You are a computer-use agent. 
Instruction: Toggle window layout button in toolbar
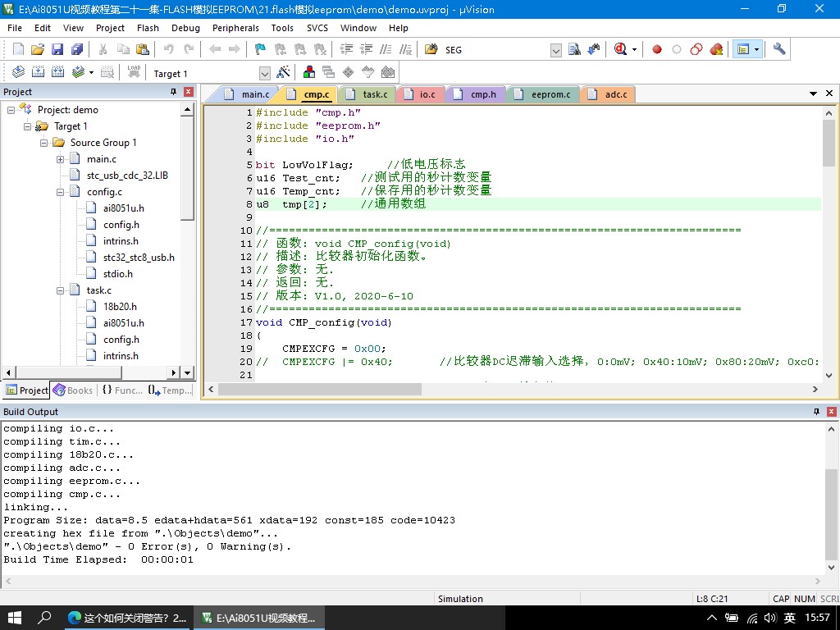tap(743, 49)
